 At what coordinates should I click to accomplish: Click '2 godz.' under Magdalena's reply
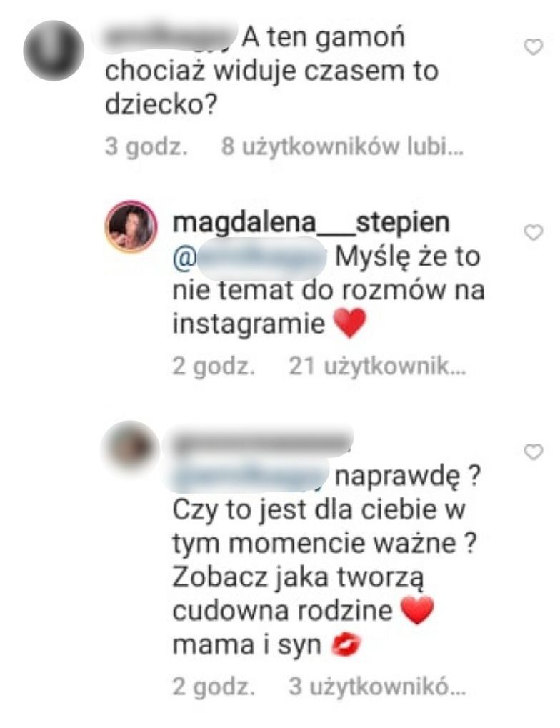[x=214, y=367]
